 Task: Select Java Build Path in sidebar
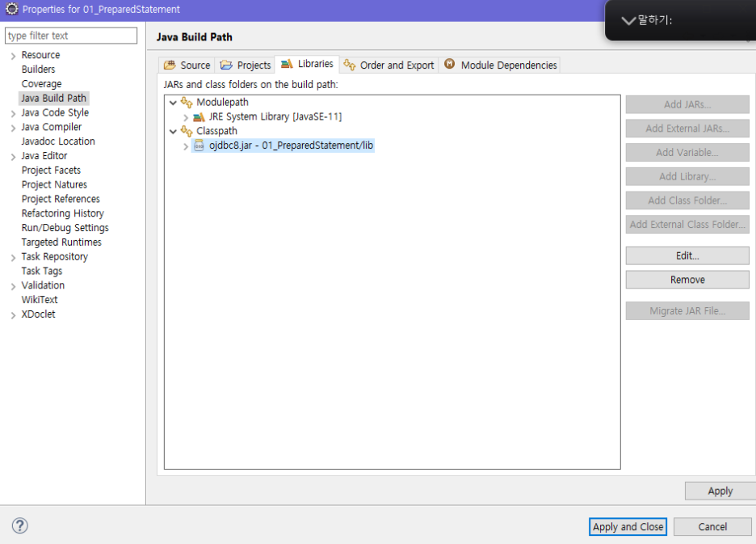pyautogui.click(x=53, y=99)
